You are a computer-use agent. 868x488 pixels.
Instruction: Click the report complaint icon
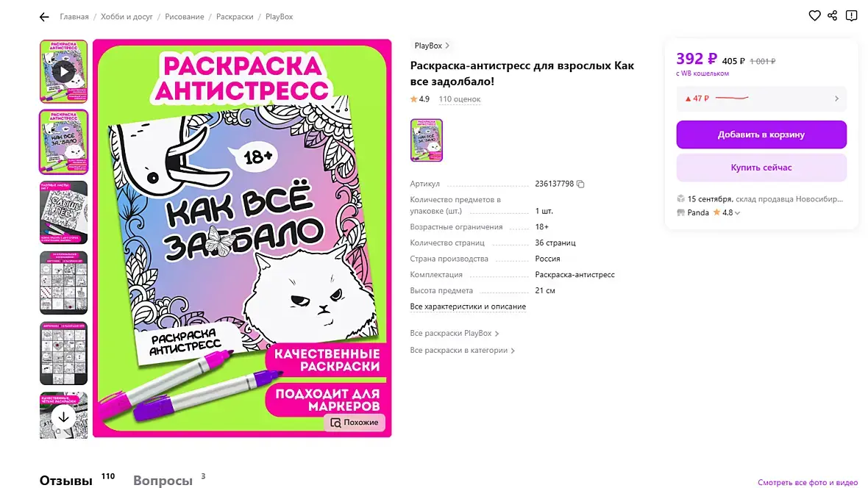tap(851, 15)
